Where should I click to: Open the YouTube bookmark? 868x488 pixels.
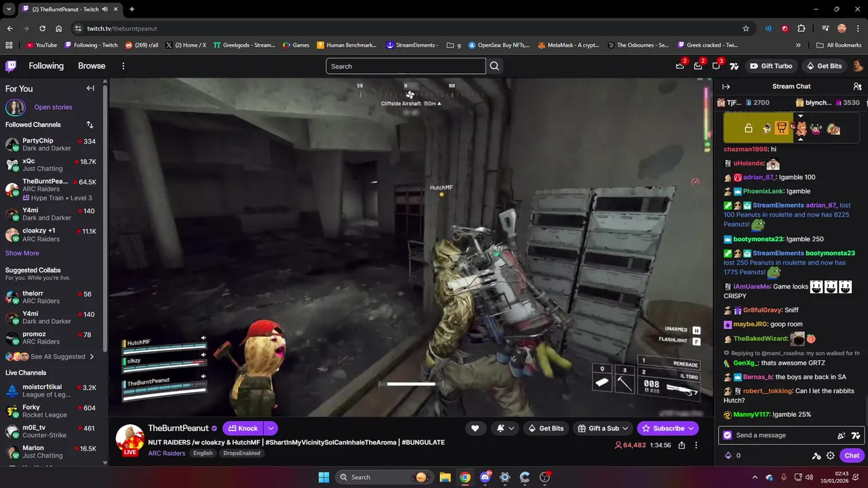[41, 45]
